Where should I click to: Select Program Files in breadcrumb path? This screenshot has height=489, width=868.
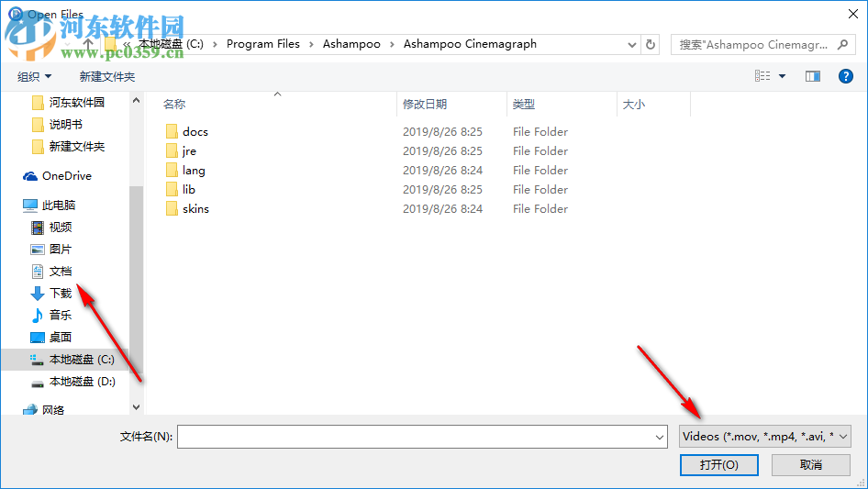263,44
